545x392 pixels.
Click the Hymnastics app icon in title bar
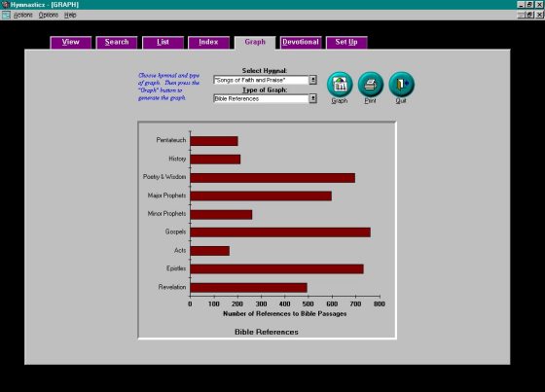pos(5,5)
